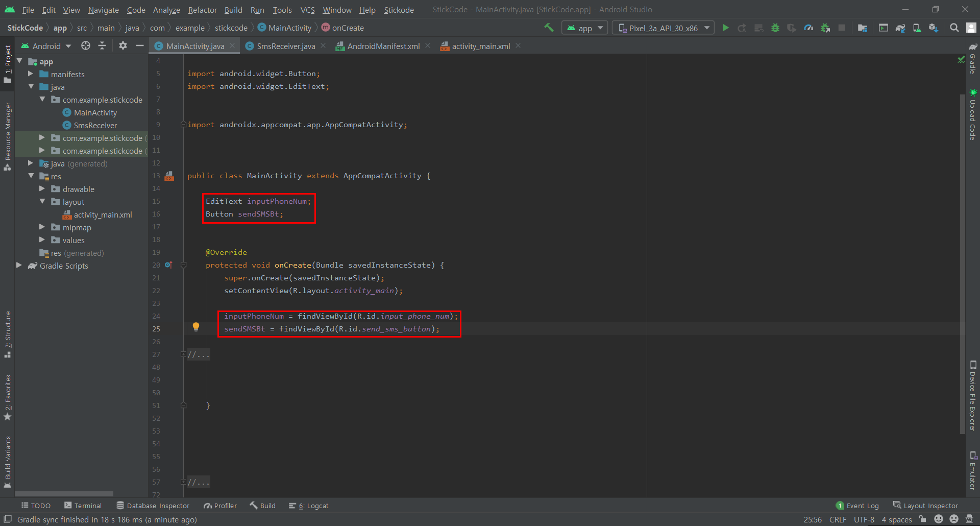The width and height of the screenshot is (980, 526).
Task: Open AVD Manager phone icon
Action: coord(917,28)
